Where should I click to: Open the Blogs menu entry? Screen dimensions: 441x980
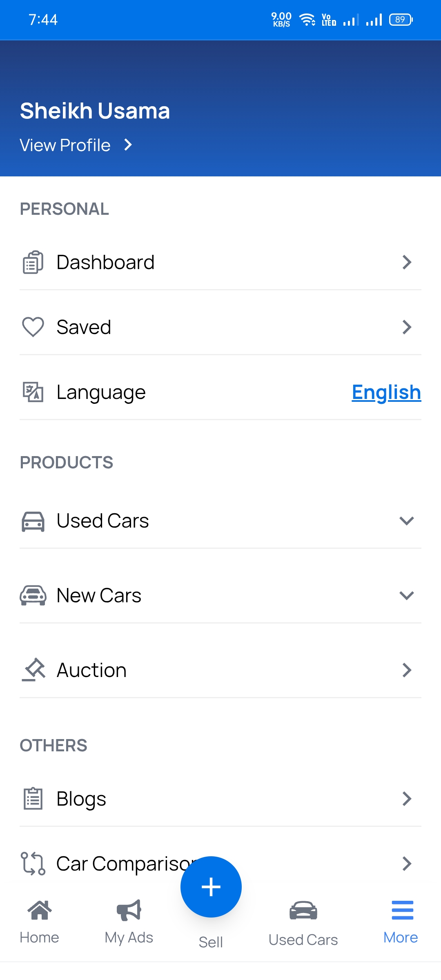pos(220,799)
